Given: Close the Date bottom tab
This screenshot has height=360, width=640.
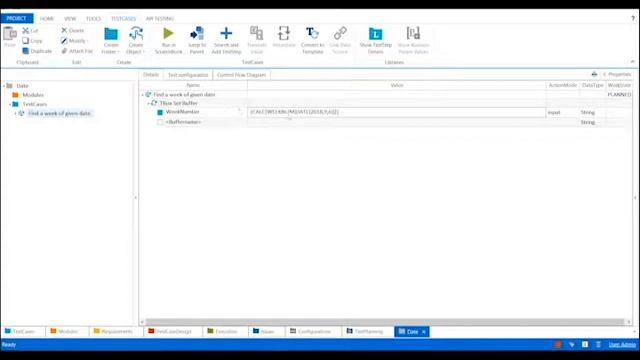Looking at the screenshot, I should [424, 332].
